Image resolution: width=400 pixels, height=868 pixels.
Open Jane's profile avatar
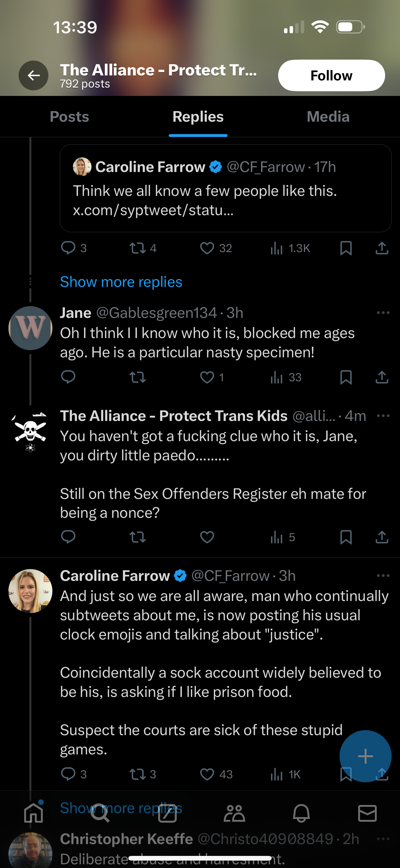coord(30,328)
